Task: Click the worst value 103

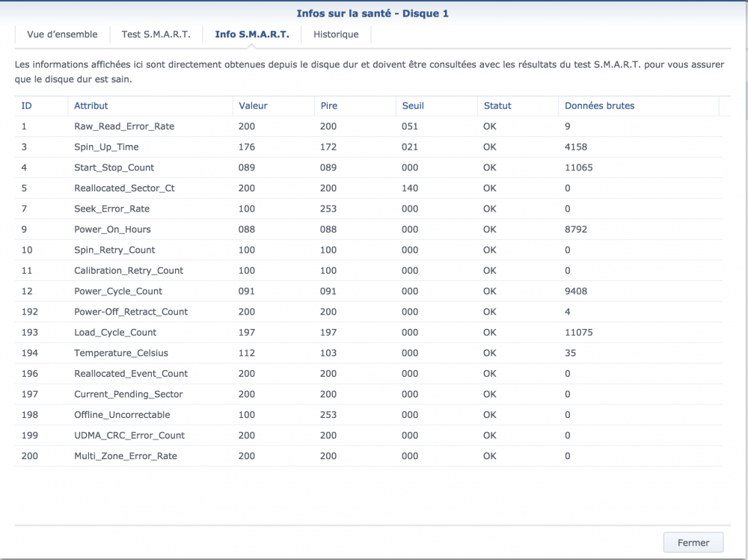Action: (x=328, y=353)
